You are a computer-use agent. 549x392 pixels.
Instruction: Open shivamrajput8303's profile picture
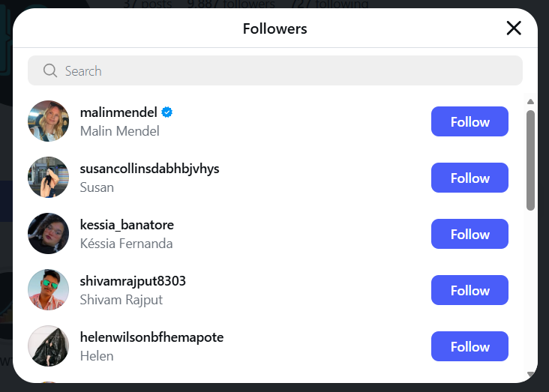pos(48,290)
